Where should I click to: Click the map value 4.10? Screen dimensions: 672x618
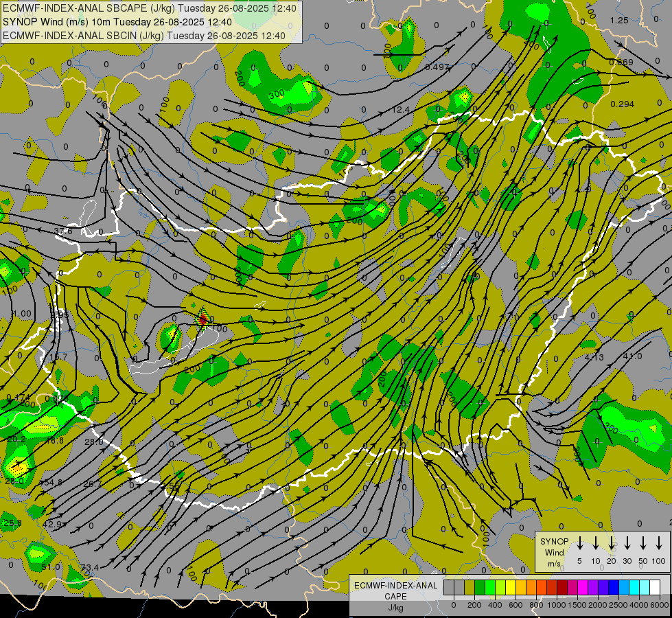[633, 356]
